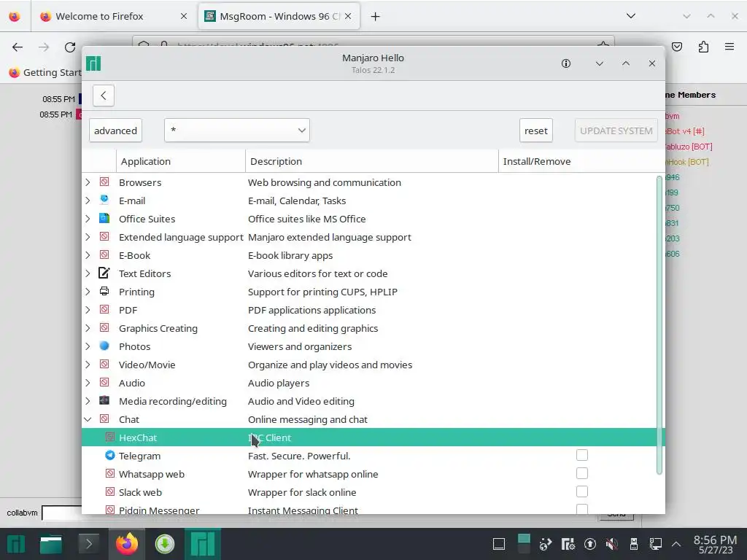Click the E-mail category icon
This screenshot has width=747, height=560.
click(x=104, y=200)
